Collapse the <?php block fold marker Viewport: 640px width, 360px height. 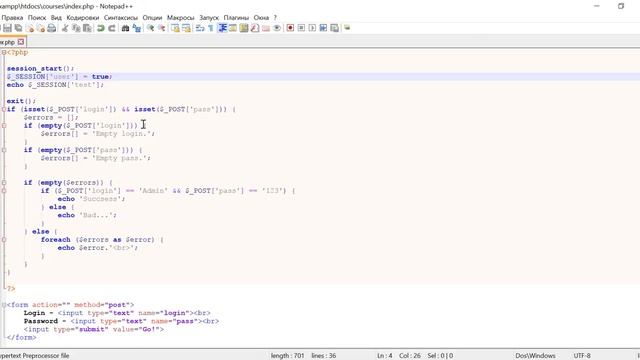click(x=4, y=52)
